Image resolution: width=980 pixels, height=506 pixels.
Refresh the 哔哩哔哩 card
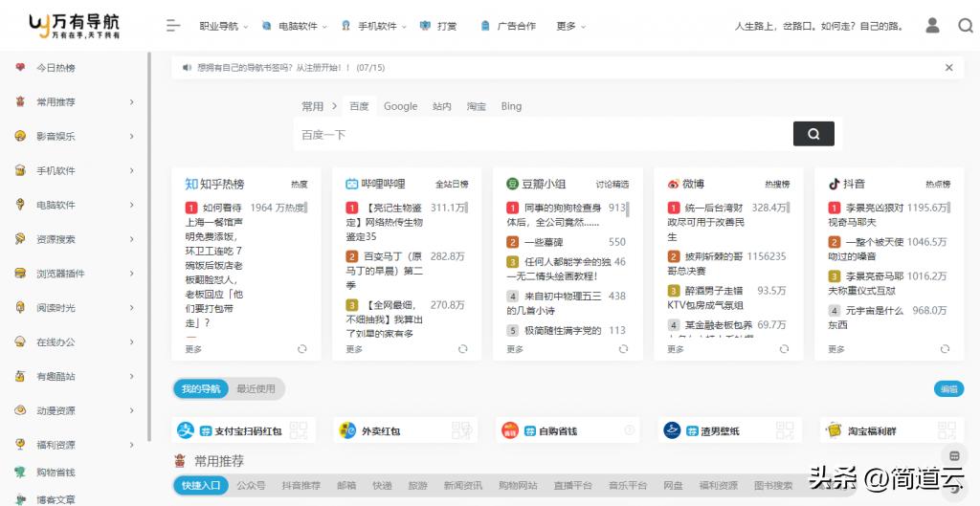462,349
